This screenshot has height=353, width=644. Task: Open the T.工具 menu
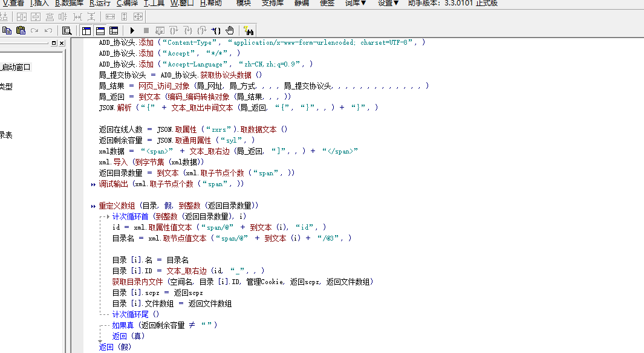tap(154, 3)
